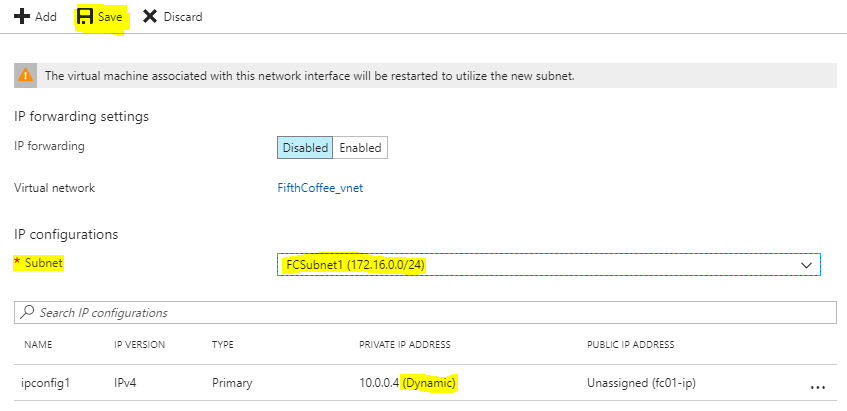Viewport: 847px width, 411px height.
Task: Click the orange warning triangle icon
Action: pos(25,76)
